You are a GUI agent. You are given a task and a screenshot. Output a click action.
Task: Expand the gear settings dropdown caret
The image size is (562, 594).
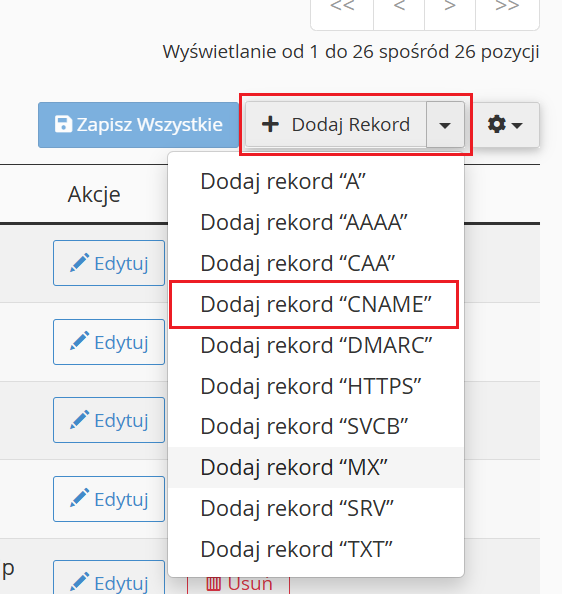(517, 125)
